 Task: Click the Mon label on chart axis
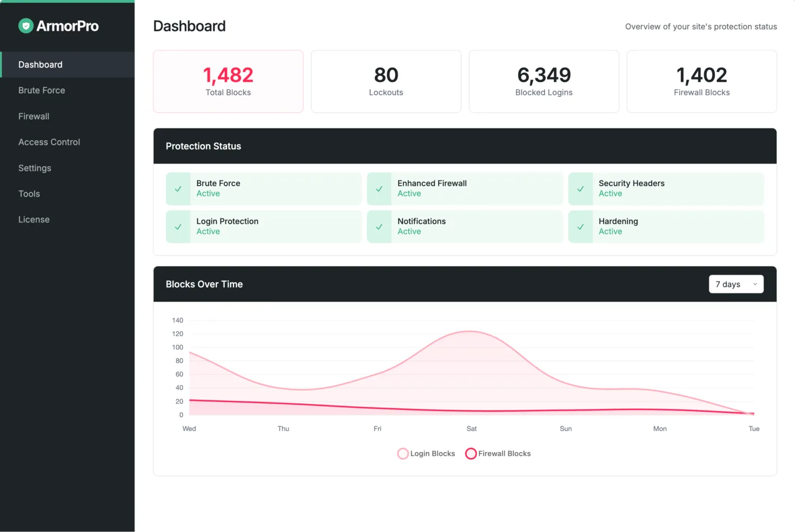pyautogui.click(x=660, y=429)
